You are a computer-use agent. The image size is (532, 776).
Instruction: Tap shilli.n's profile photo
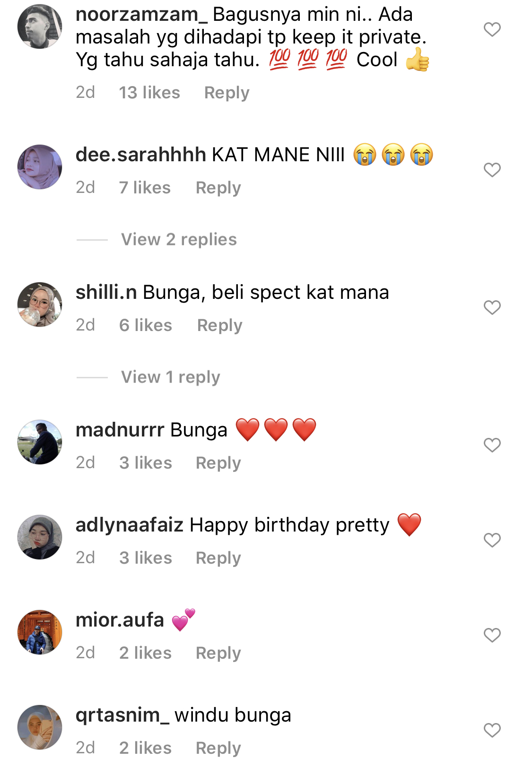pyautogui.click(x=40, y=305)
